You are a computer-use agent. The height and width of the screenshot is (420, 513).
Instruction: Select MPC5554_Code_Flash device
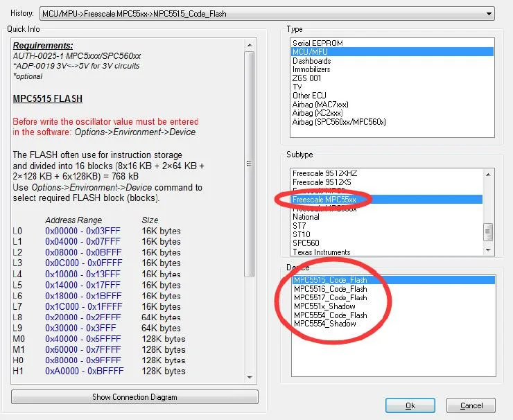(x=331, y=315)
